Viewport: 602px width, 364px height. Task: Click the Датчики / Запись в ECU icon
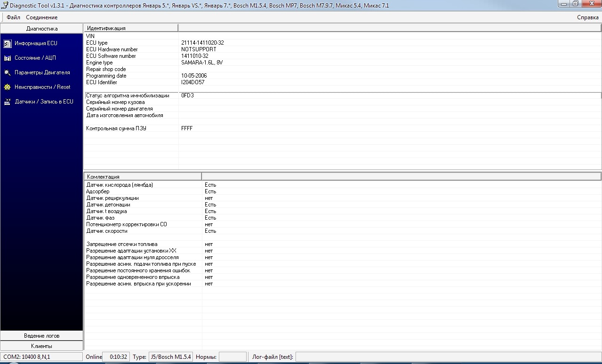coord(7,102)
